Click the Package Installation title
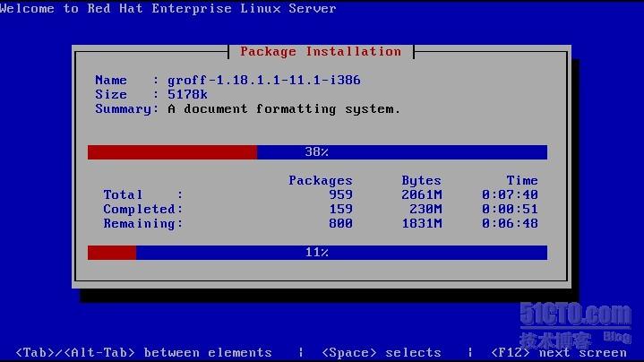The image size is (644, 362). 321,52
